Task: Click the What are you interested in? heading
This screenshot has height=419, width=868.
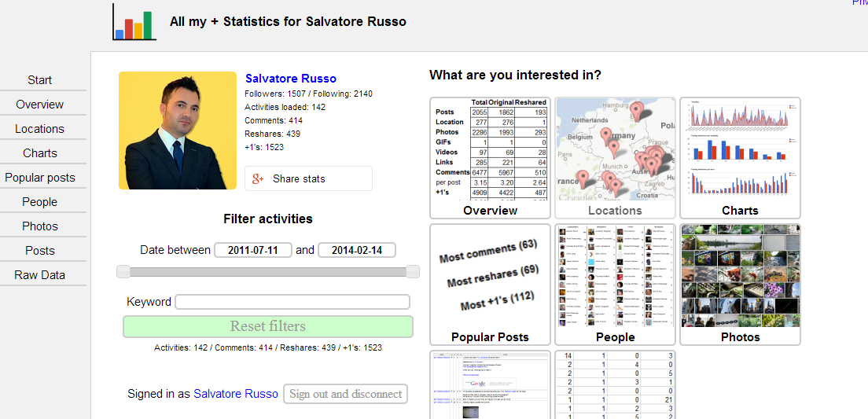Action: click(516, 74)
